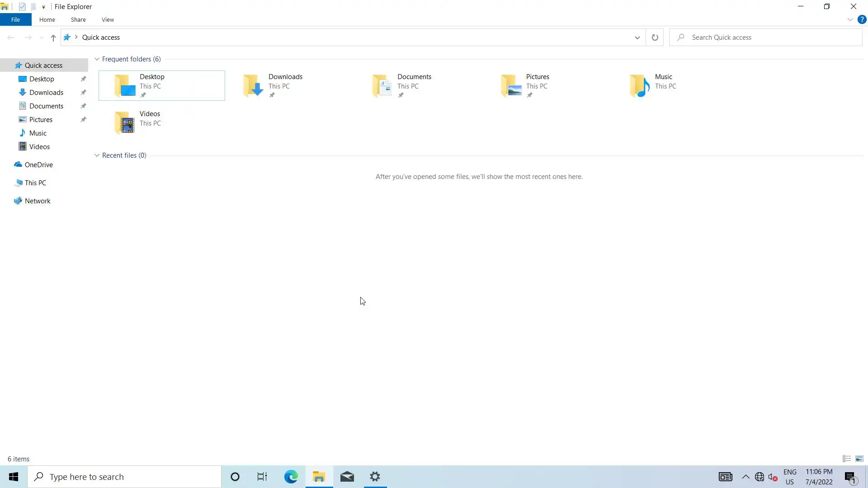The image size is (868, 488).
Task: Switch to details view in status bar
Action: click(x=847, y=459)
